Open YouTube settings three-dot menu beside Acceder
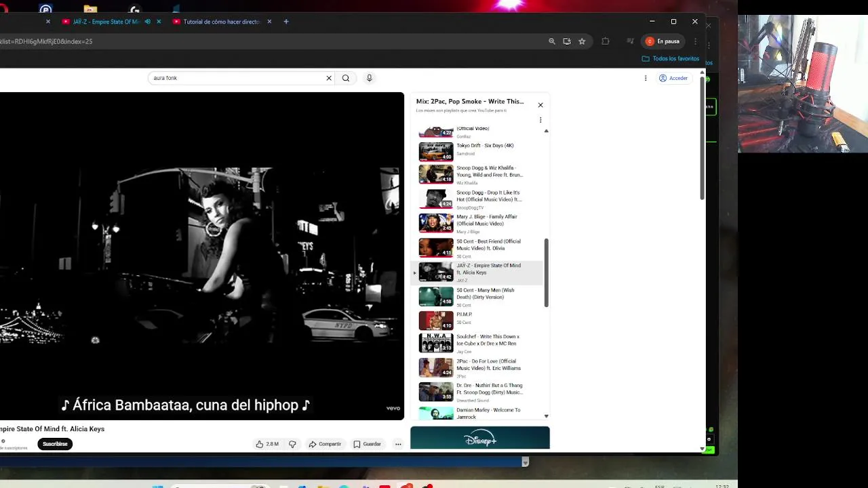This screenshot has width=868, height=488. point(646,78)
